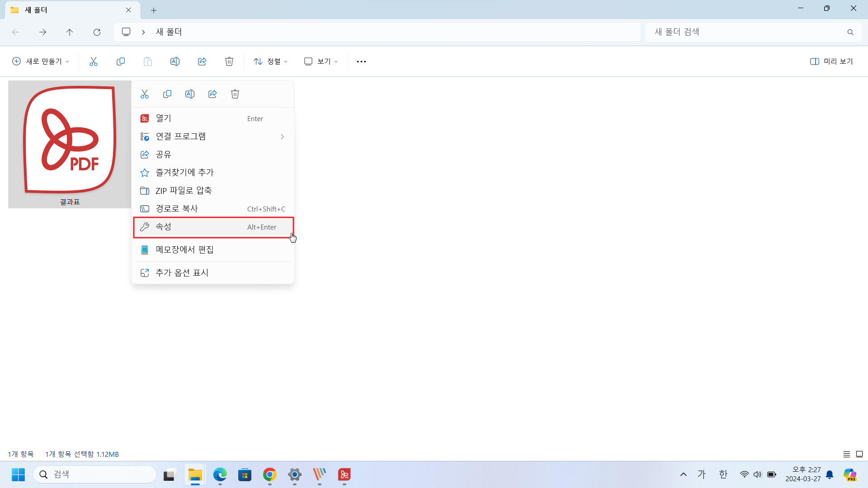Choose ZIP 파일로 압축

click(x=213, y=191)
